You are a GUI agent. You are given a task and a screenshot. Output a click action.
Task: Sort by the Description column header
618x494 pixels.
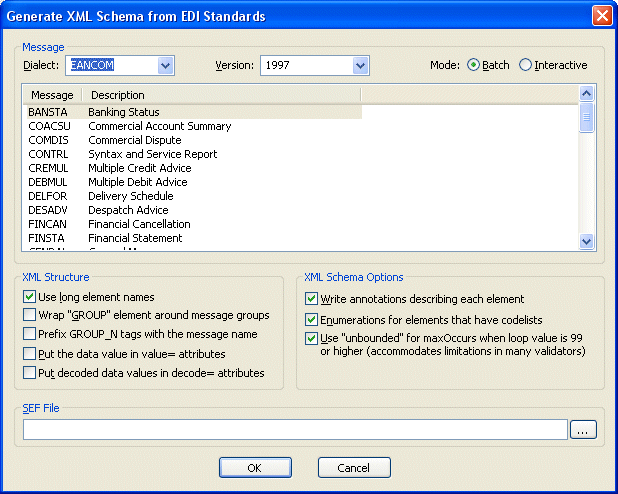pos(220,95)
